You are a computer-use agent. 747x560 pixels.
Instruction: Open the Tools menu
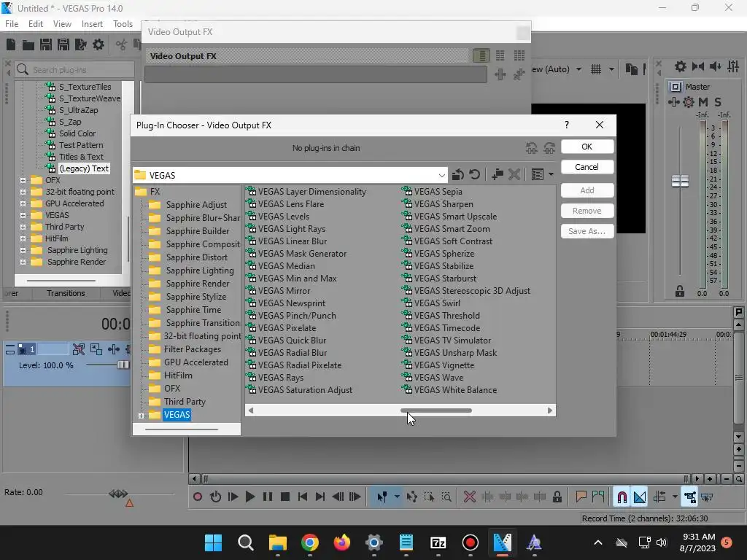pos(123,24)
